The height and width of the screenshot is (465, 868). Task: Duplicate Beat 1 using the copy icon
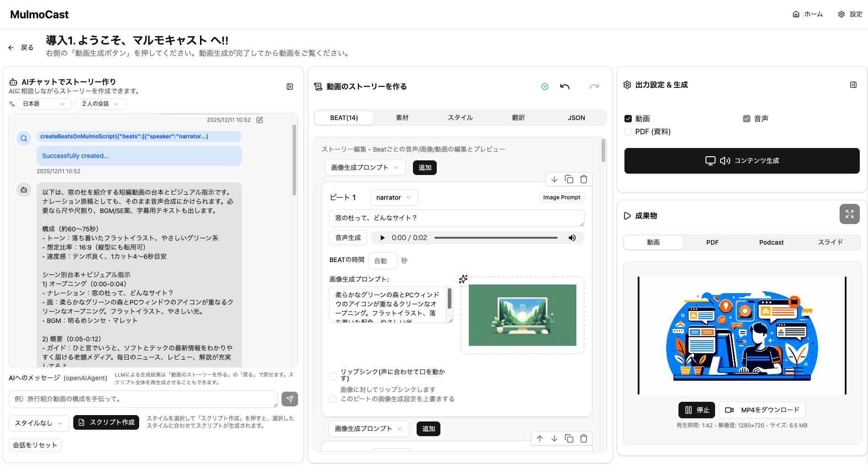569,179
